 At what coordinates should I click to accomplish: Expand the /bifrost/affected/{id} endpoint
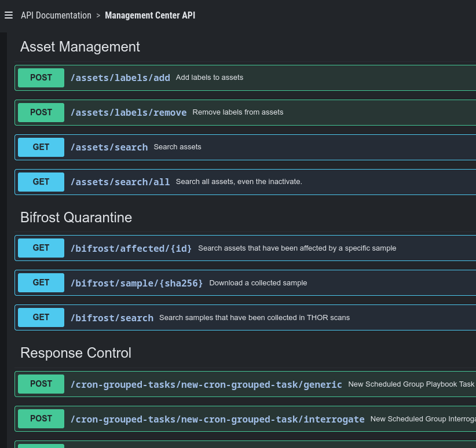click(131, 248)
